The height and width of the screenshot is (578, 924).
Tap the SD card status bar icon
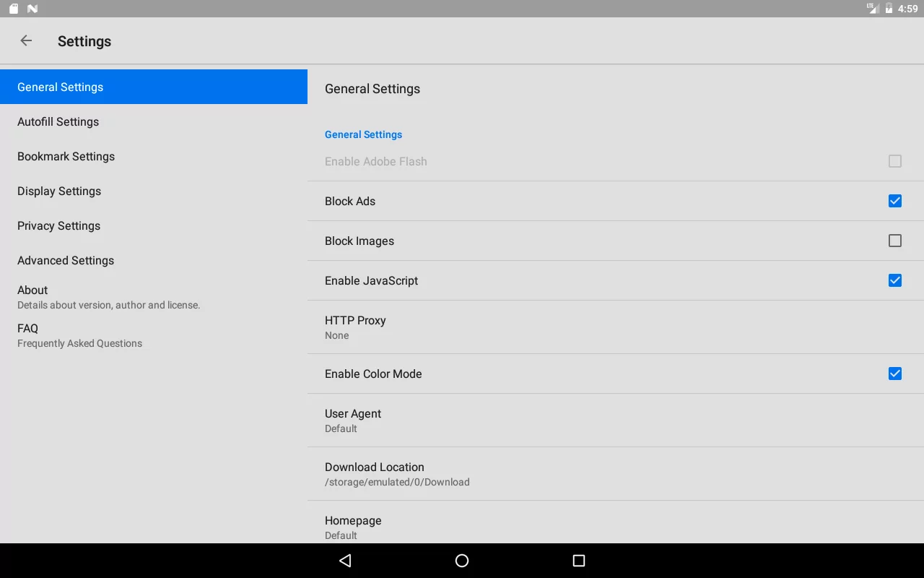click(14, 9)
